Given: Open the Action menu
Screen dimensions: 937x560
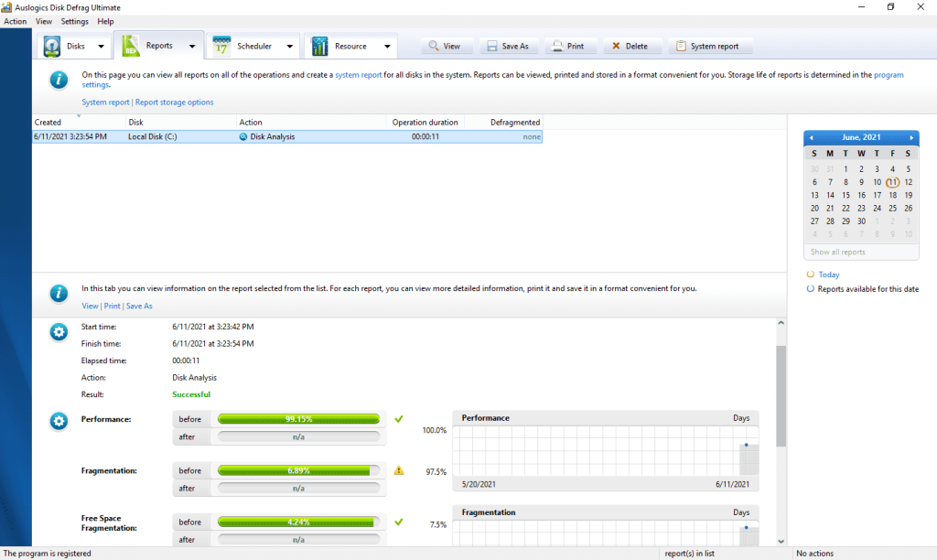Looking at the screenshot, I should click(x=16, y=21).
